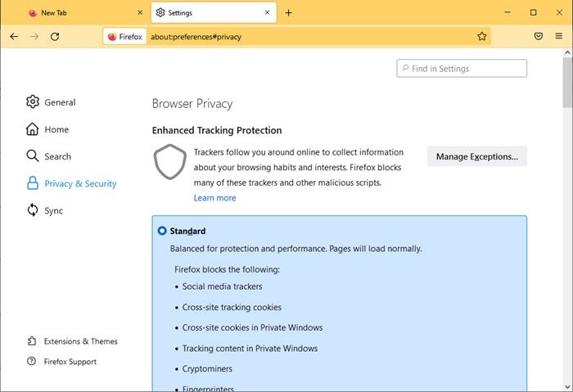573x392 pixels.
Task: Bookmark this page with the star icon
Action: (482, 36)
